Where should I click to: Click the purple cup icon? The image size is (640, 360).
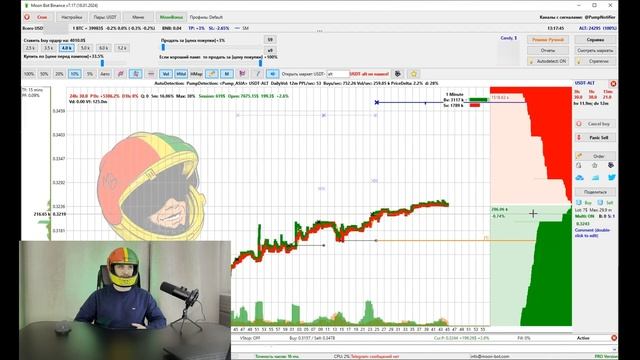(242, 74)
